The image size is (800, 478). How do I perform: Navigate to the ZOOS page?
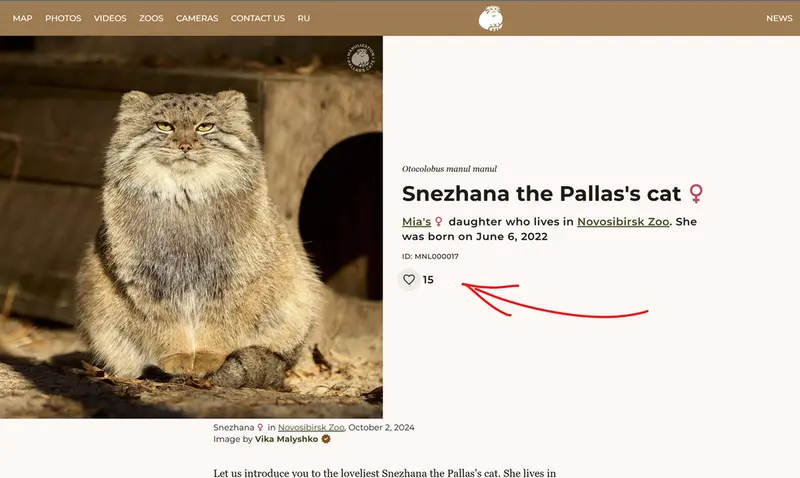click(x=151, y=18)
